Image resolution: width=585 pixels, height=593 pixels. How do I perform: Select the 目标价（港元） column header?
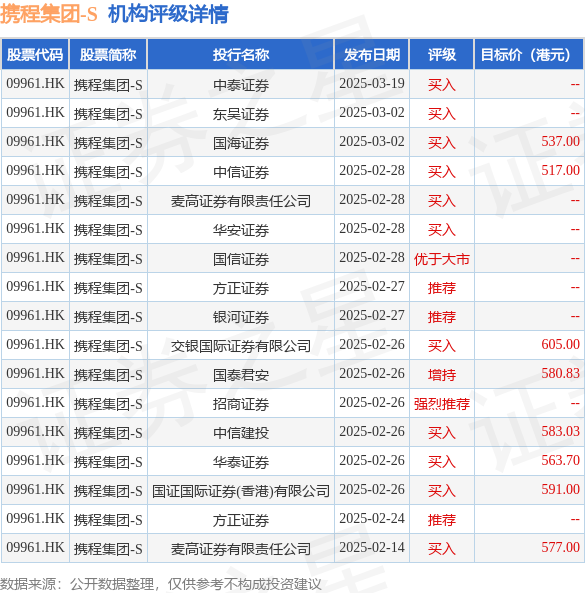[x=529, y=54]
